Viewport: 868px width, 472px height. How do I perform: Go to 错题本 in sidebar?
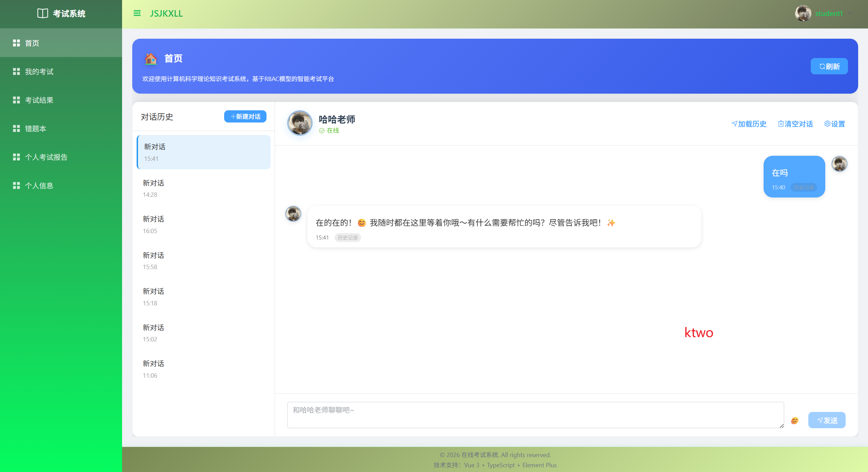click(x=35, y=129)
